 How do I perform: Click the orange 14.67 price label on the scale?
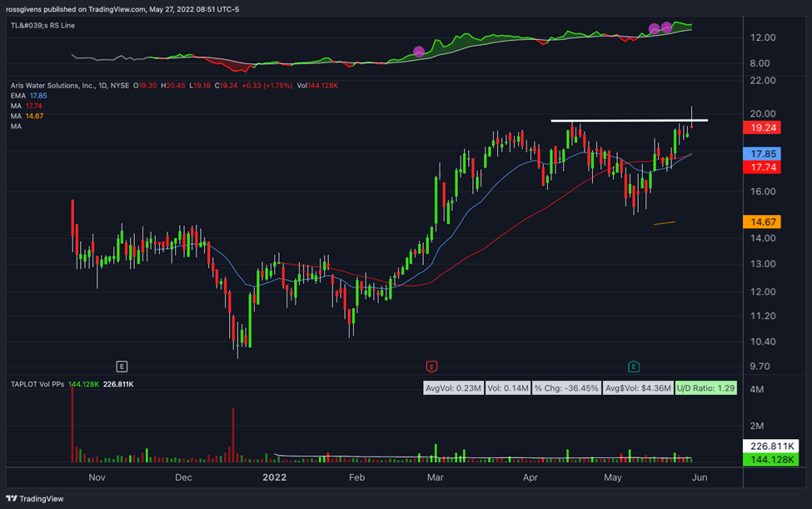click(762, 222)
